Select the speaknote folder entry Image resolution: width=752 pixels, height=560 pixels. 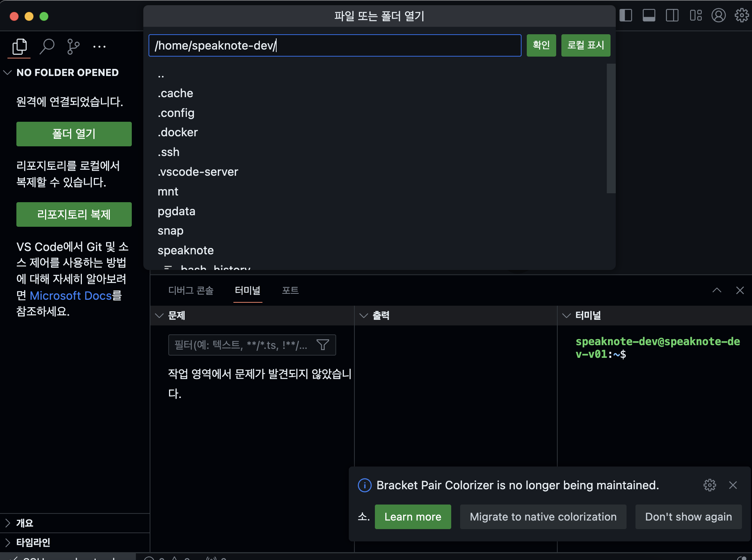coord(185,251)
